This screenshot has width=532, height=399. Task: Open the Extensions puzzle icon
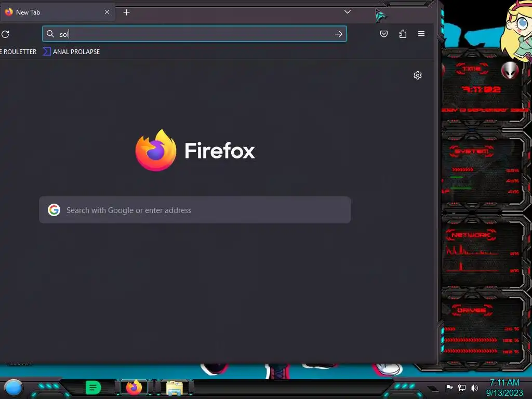pos(403,34)
